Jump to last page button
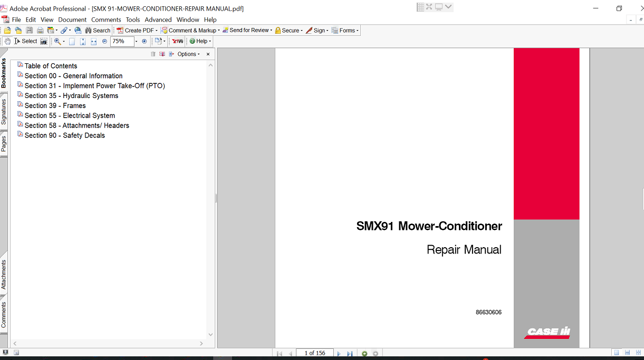Viewport: 644px width, 360px height. (350, 353)
